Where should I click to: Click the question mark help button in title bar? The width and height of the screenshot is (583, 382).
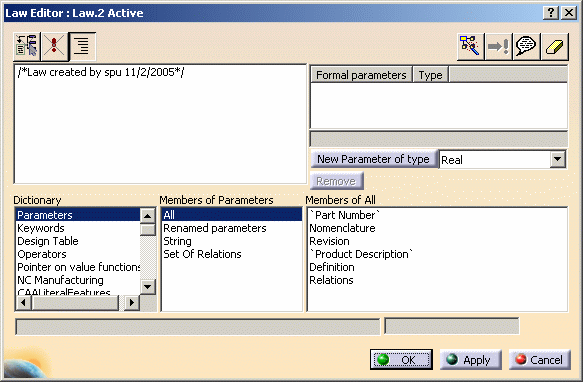(551, 13)
